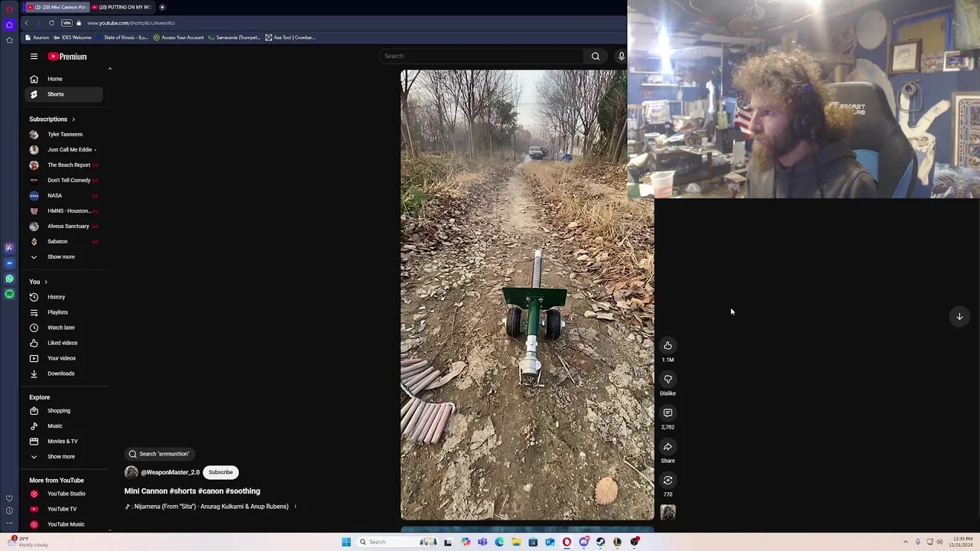Open Tyler Tasneem channel

tap(64, 135)
